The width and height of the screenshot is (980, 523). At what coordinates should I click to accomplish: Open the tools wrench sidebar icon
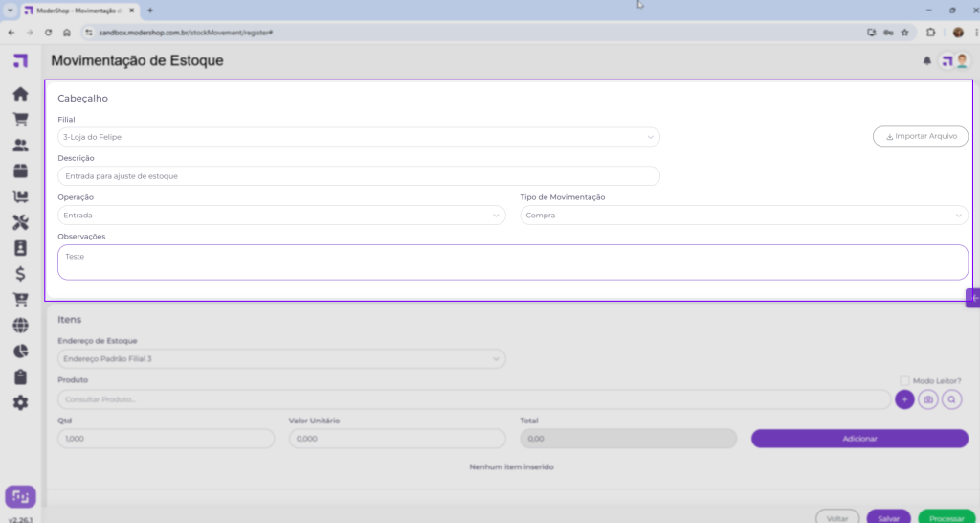coord(20,223)
